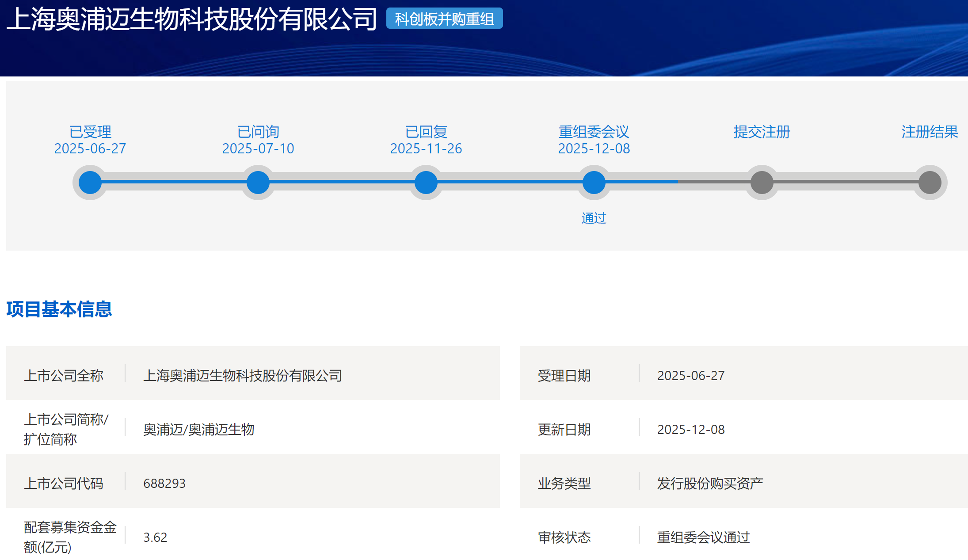Click the 已问询 timeline node circle

click(258, 182)
